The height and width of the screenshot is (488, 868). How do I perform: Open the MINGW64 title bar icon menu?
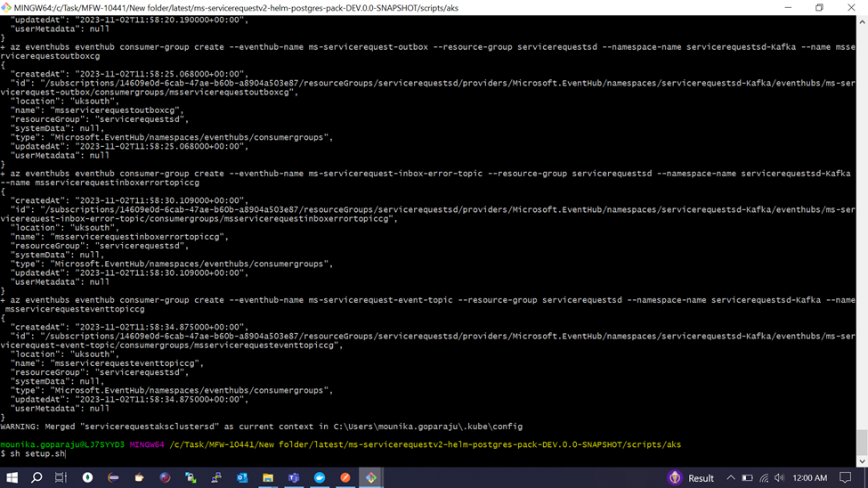7,8
